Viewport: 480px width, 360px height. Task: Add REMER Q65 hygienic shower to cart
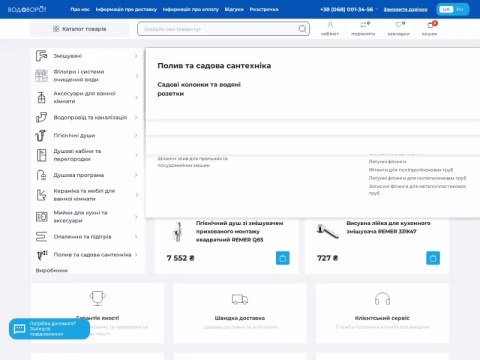click(x=283, y=258)
